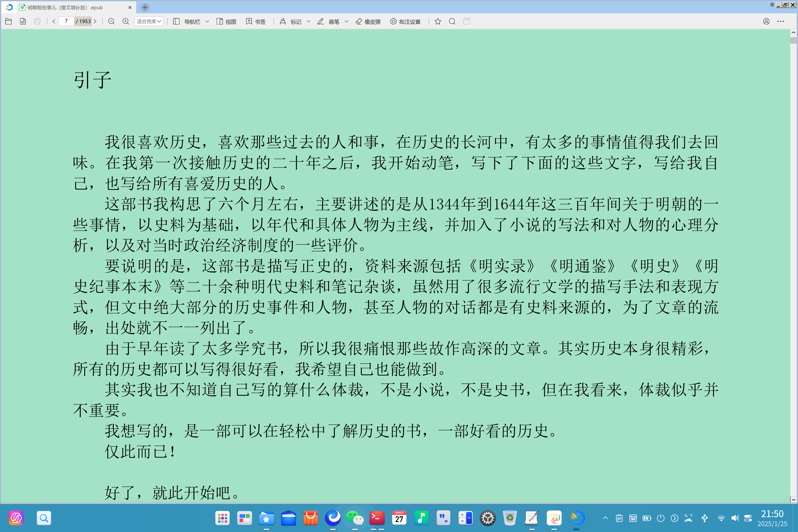Open the calculator in taskbar
Screen dimensions: 798x532
(465, 518)
